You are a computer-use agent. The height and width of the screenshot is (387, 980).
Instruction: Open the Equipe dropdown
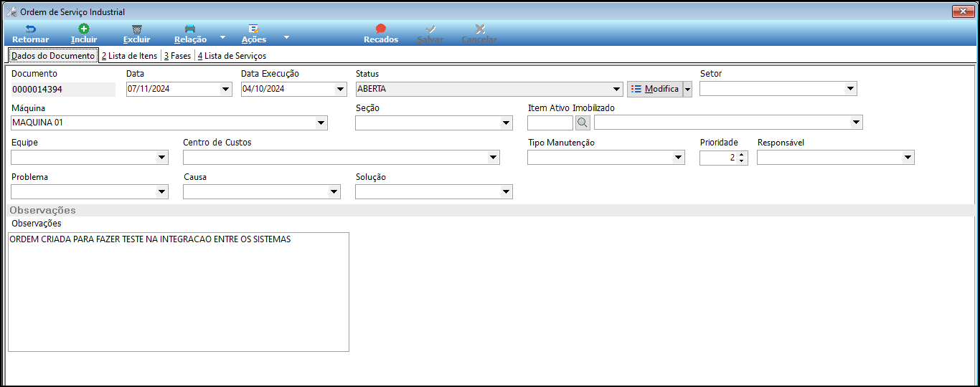(161, 158)
